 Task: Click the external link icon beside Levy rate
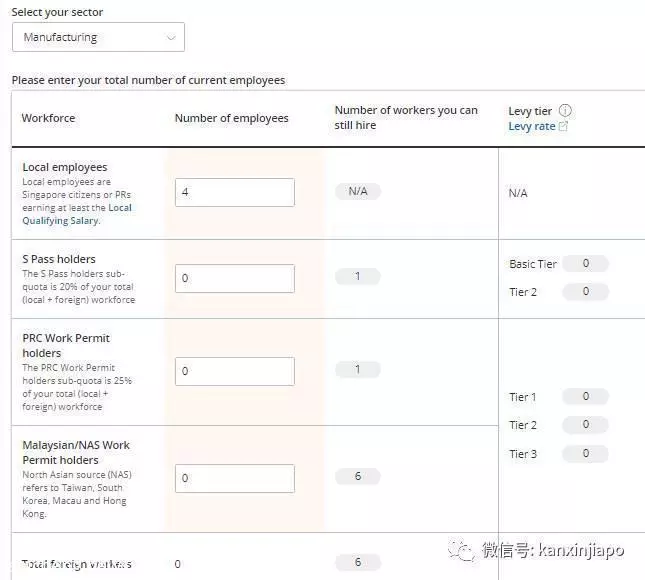click(x=563, y=126)
